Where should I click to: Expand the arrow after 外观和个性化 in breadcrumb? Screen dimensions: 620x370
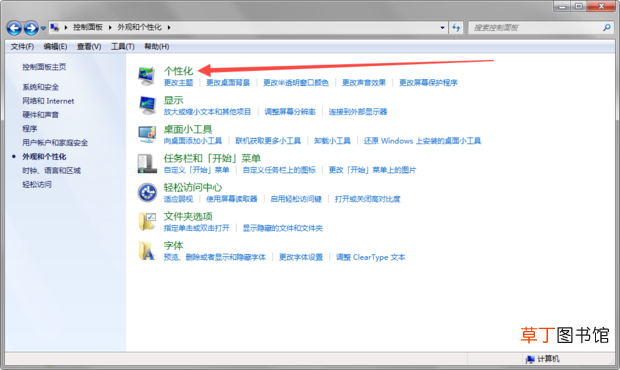point(169,27)
